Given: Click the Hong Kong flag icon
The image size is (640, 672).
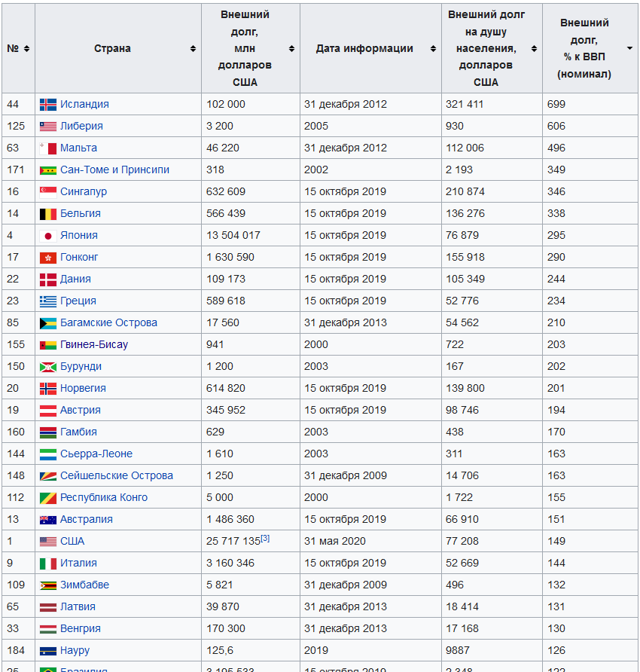Looking at the screenshot, I should (x=48, y=258).
